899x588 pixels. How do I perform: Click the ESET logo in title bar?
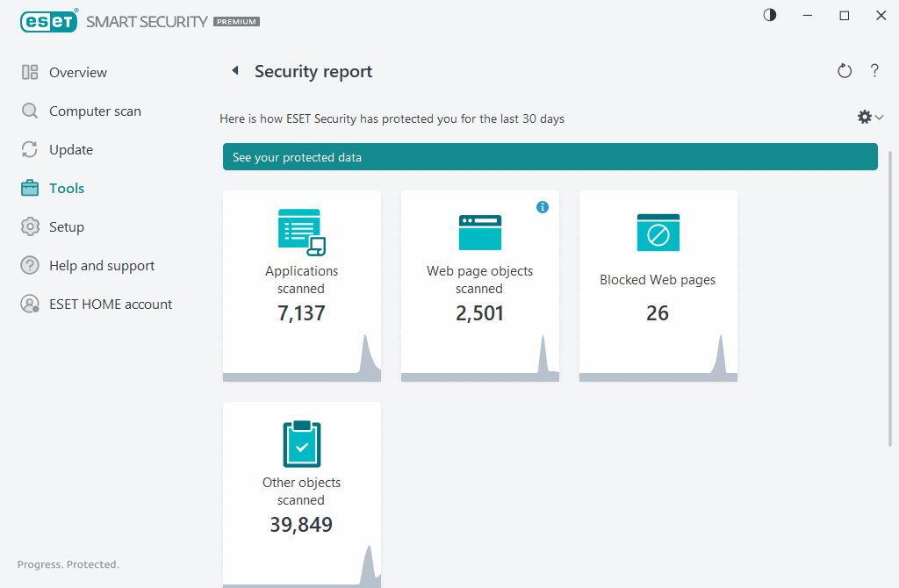[49, 21]
